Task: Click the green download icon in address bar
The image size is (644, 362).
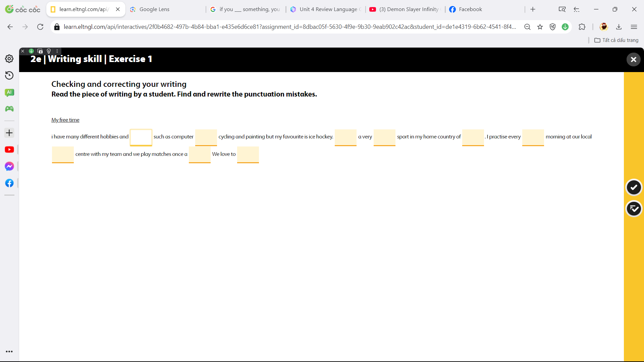Action: pyautogui.click(x=565, y=27)
